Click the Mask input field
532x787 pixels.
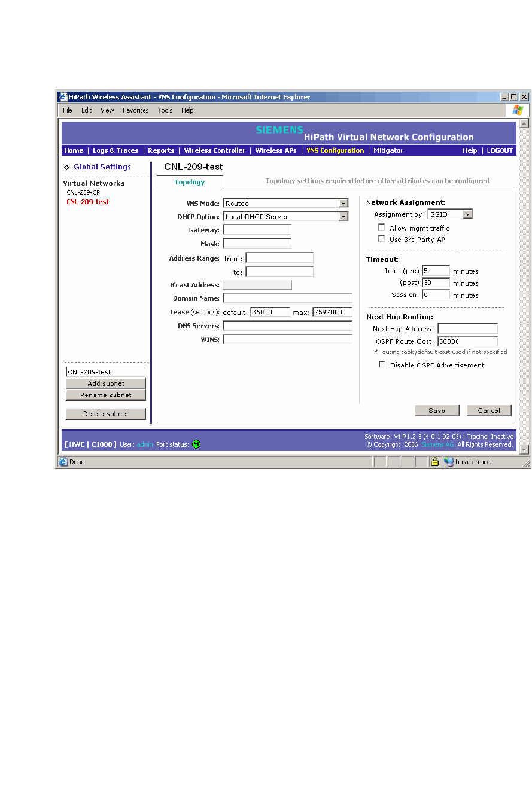click(x=257, y=243)
